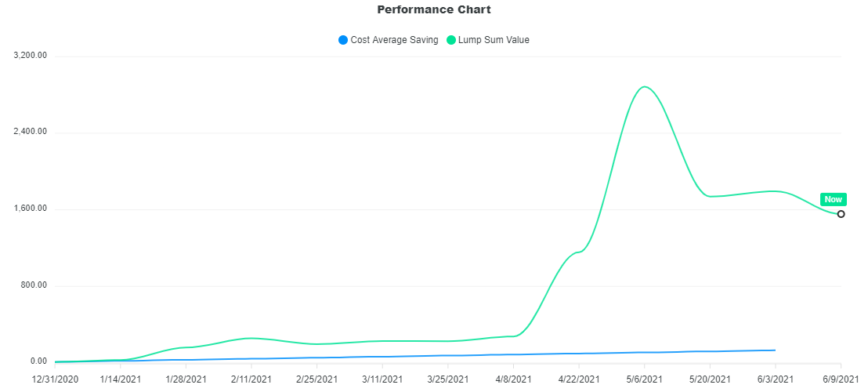Click the Lump Sum peak above 5/6/2021
Viewport: 868px width, 392px height.
(x=645, y=87)
